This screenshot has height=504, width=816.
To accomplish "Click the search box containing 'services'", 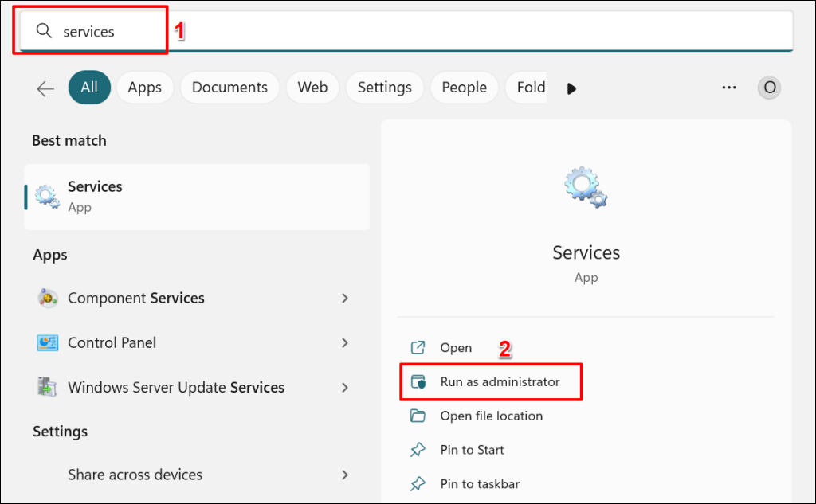I will click(x=406, y=31).
